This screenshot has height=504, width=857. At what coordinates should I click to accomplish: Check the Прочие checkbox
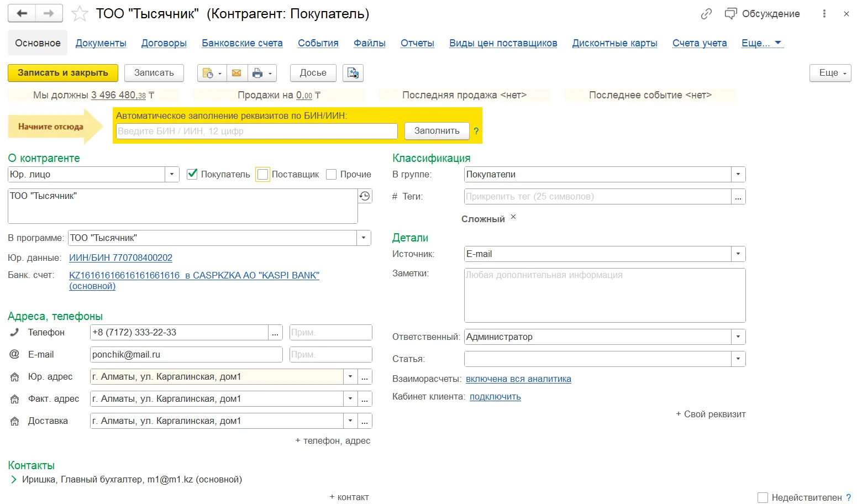(x=332, y=174)
